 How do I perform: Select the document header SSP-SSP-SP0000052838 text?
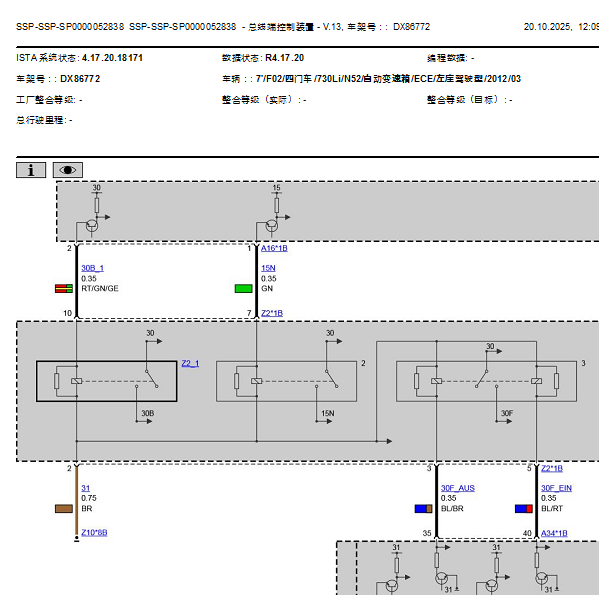(x=70, y=27)
